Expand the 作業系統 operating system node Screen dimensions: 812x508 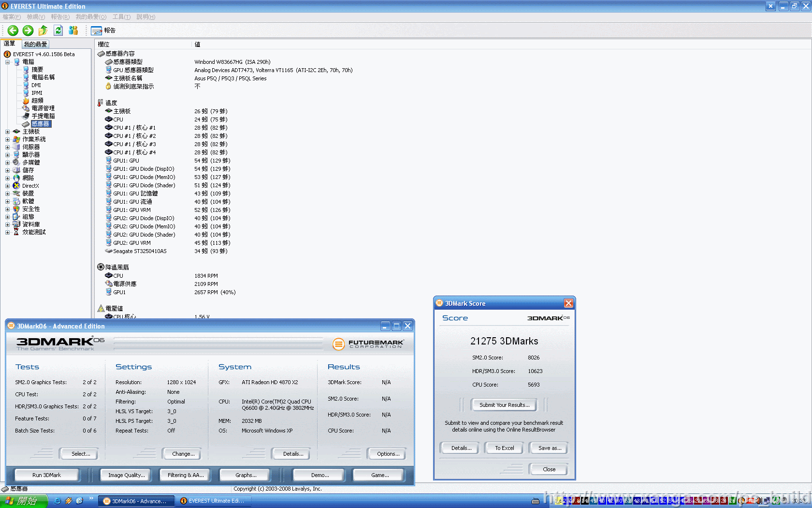[7, 139]
